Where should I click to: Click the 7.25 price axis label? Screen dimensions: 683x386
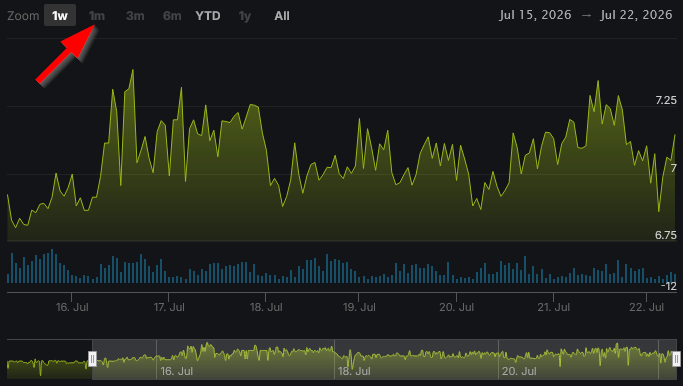click(x=666, y=100)
